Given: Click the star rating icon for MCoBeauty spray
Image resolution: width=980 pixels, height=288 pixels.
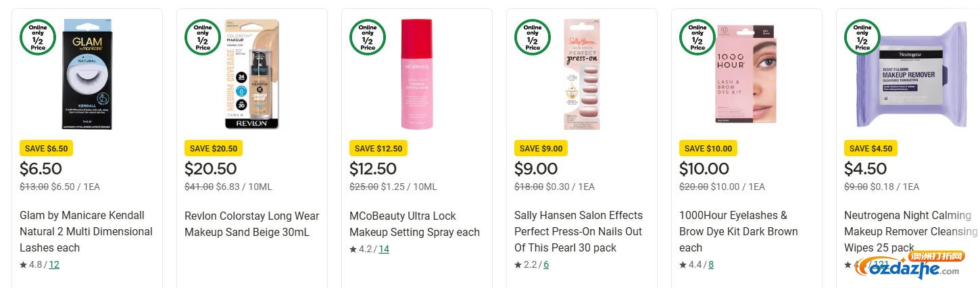Looking at the screenshot, I should pos(353,249).
